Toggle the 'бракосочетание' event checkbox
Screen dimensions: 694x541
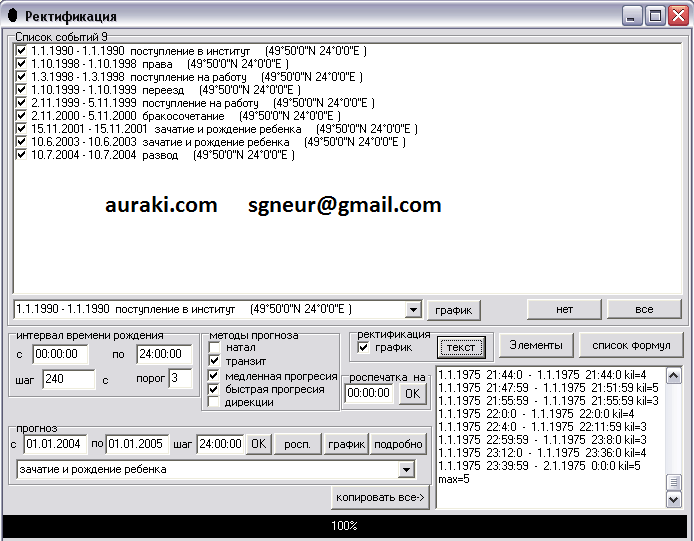tap(22, 116)
